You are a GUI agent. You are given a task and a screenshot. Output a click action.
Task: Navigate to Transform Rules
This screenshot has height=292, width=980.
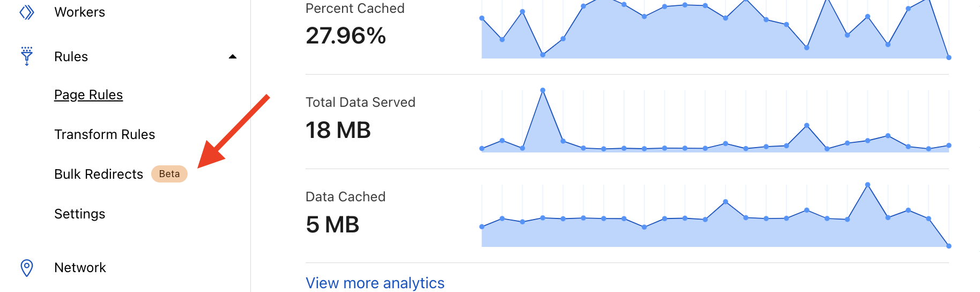(105, 134)
